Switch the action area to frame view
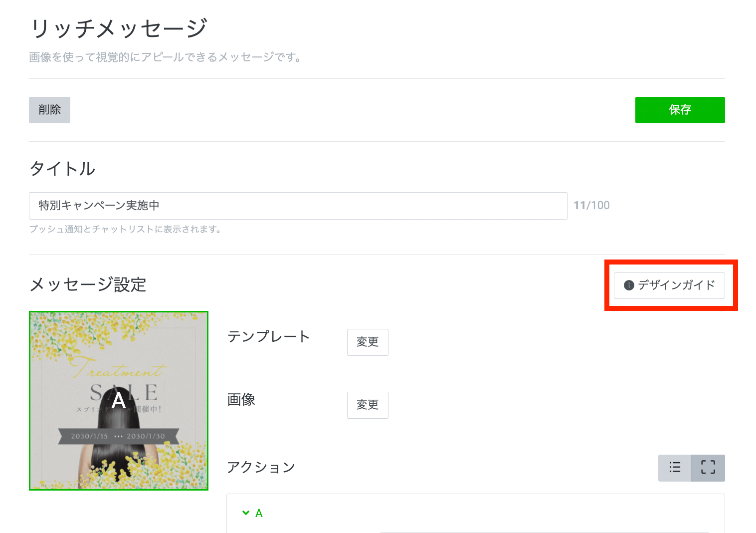 [708, 468]
